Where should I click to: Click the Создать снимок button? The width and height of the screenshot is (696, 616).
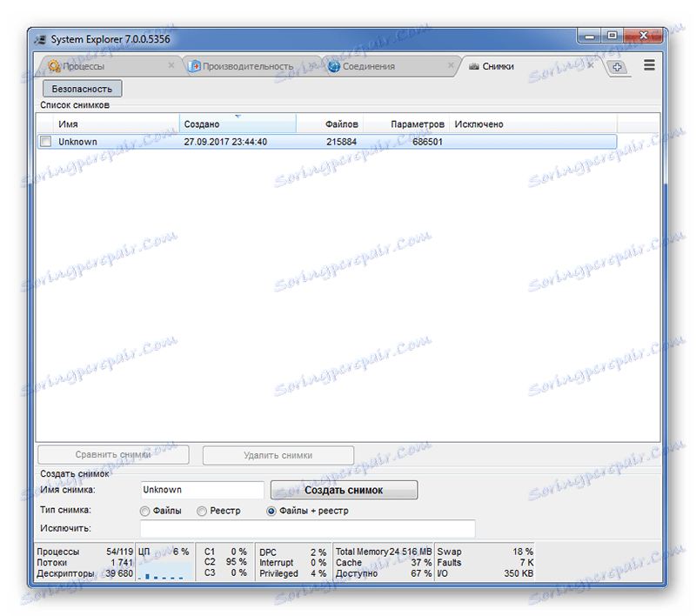tap(344, 490)
